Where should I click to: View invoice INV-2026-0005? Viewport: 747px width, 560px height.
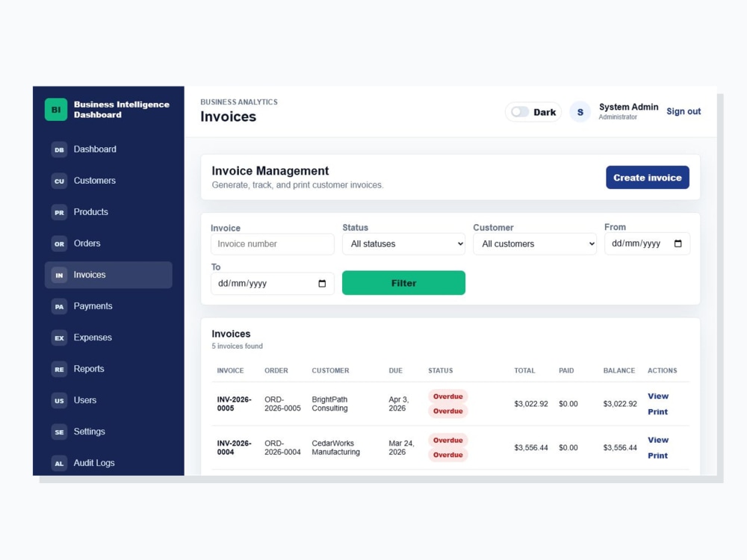point(658,396)
